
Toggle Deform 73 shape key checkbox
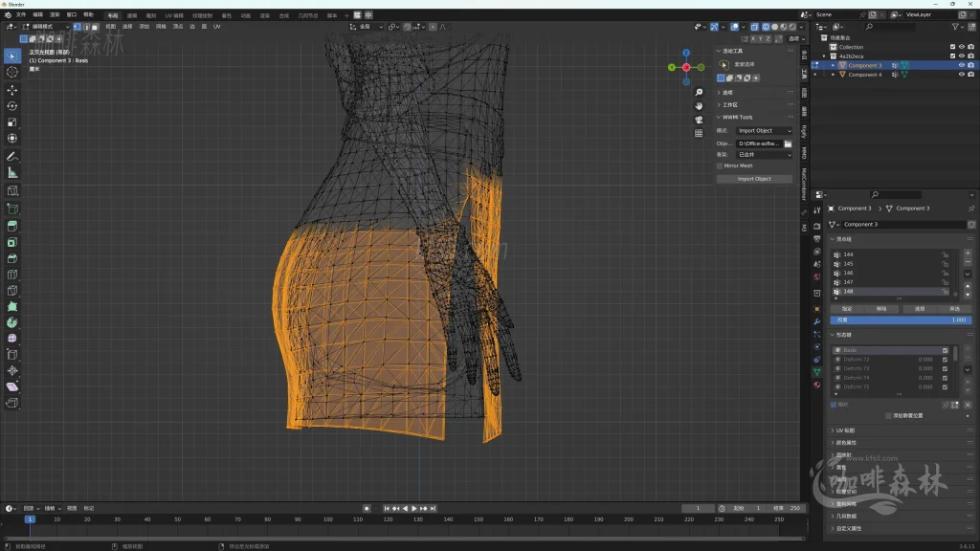tap(945, 368)
